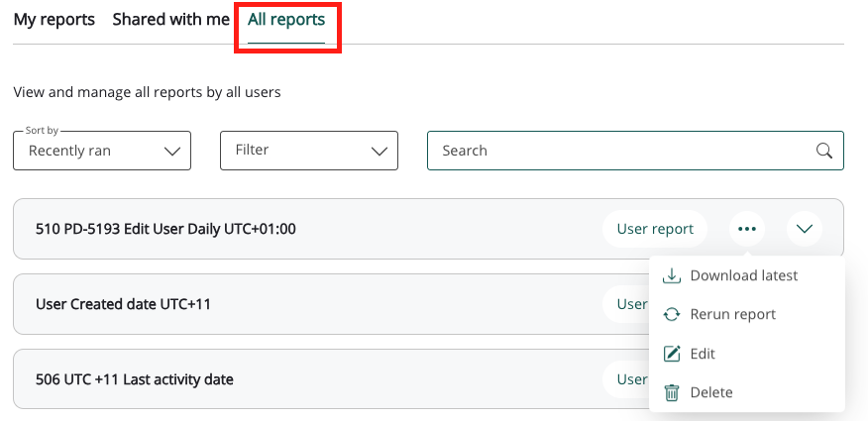The width and height of the screenshot is (868, 421).
Task: Switch to the Shared with me tab
Action: click(x=170, y=20)
